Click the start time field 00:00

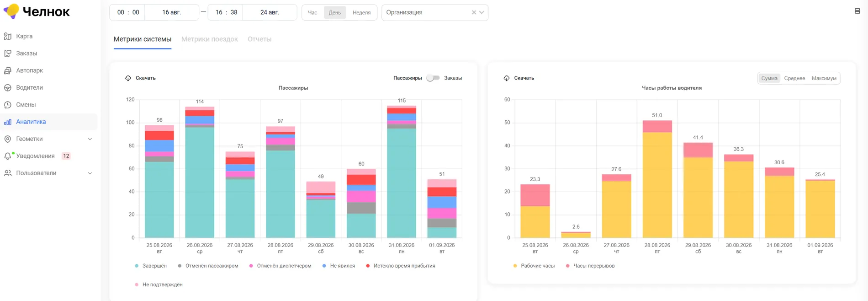(127, 12)
